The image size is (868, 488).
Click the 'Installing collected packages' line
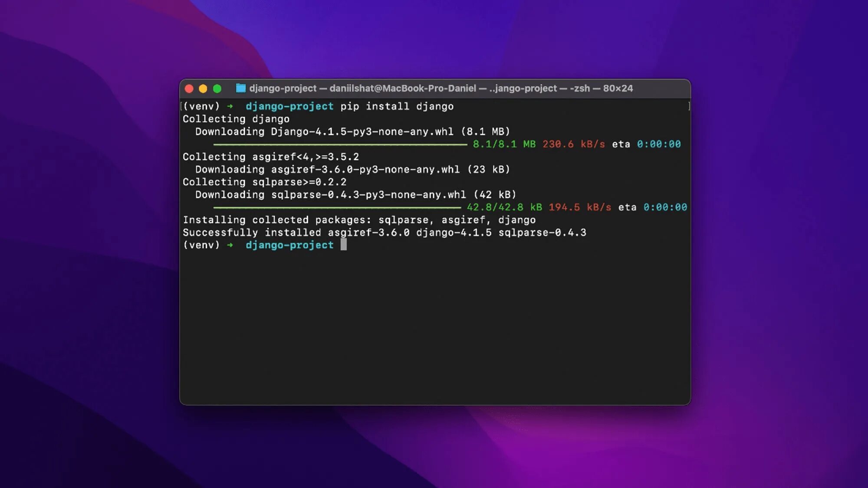(359, 220)
